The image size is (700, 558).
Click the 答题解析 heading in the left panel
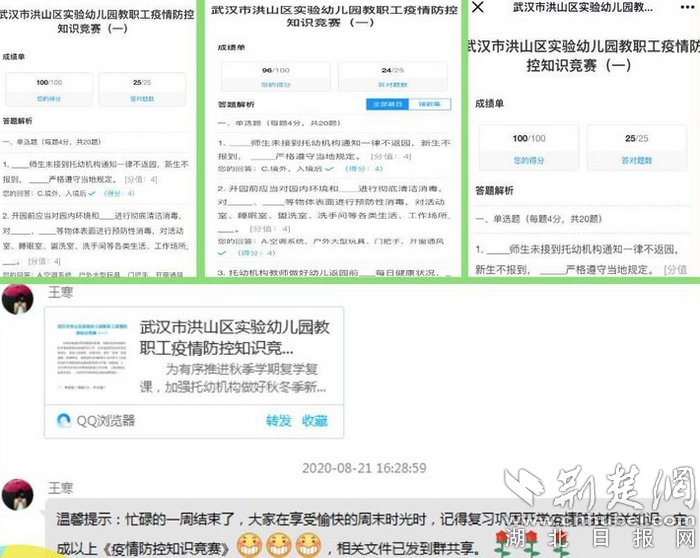(x=17, y=121)
